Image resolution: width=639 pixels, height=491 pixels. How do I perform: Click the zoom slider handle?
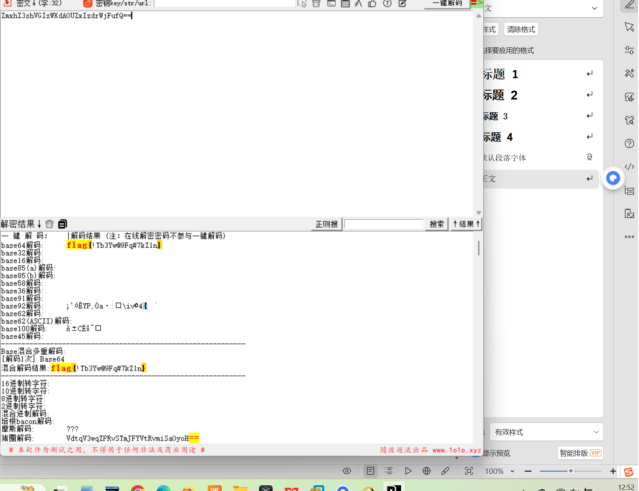(571, 471)
